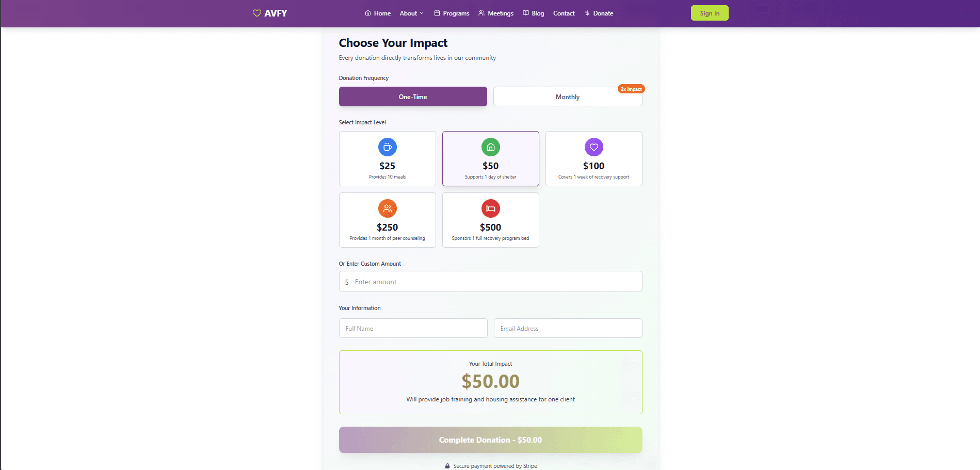The image size is (980, 470).
Task: Go to the Blog section
Action: (x=537, y=12)
